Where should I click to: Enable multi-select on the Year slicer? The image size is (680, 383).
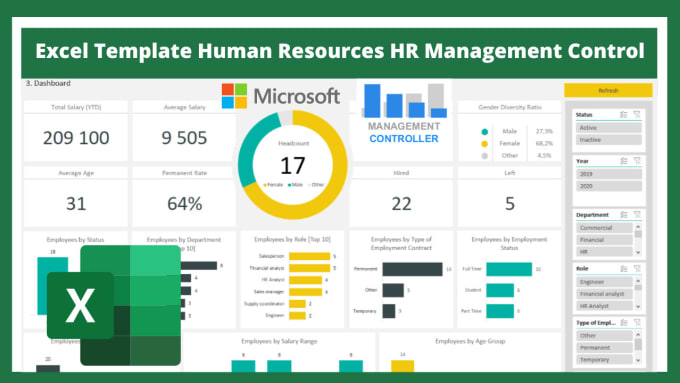pos(624,161)
